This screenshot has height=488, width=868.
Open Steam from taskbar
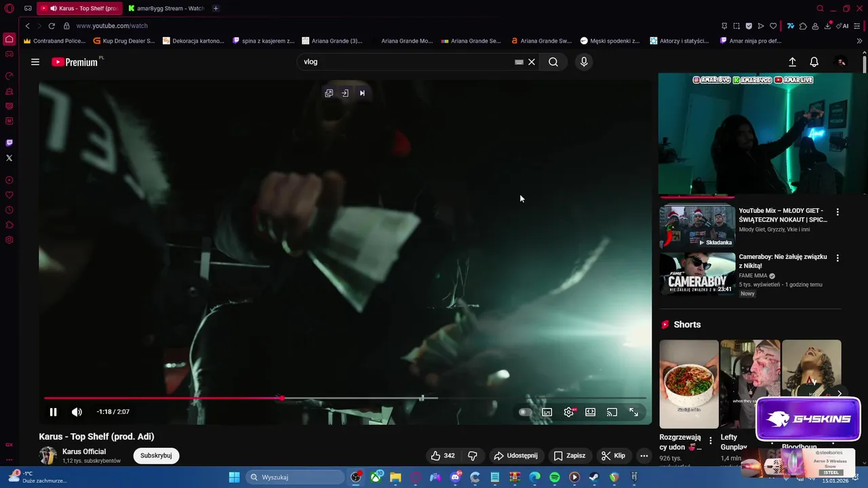tap(593, 477)
